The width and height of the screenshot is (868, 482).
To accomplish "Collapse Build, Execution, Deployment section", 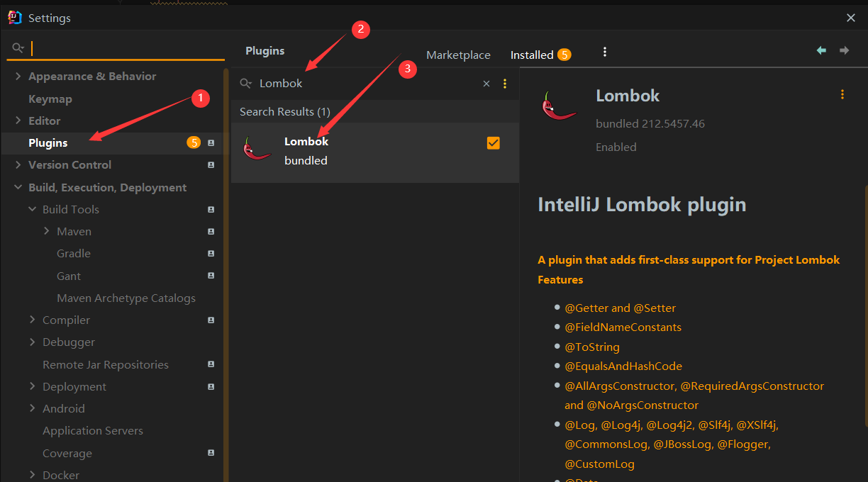I will click(x=18, y=188).
